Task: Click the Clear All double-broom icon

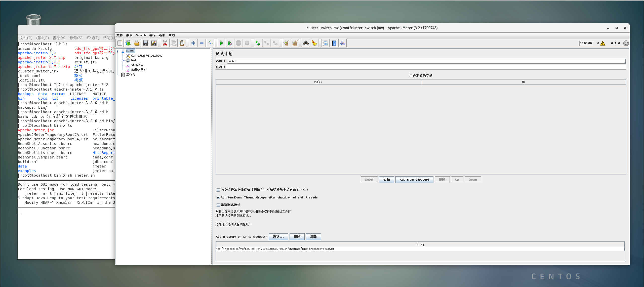Action: [x=295, y=43]
